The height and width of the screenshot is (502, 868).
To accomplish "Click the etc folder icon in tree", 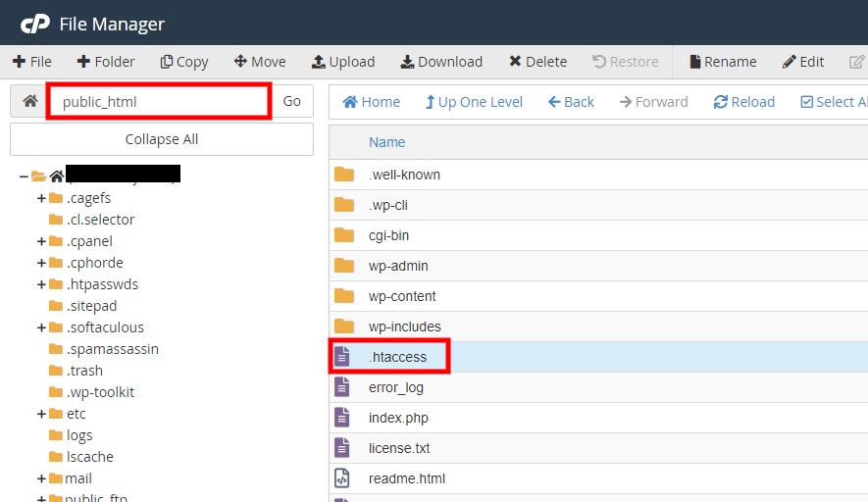I will tap(56, 414).
